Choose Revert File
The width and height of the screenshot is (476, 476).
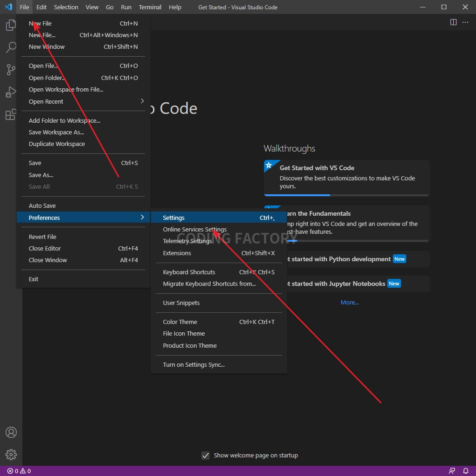[84, 237]
